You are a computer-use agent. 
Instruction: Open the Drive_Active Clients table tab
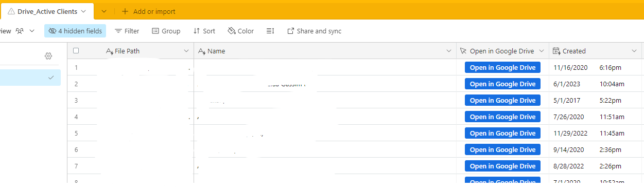tap(47, 11)
